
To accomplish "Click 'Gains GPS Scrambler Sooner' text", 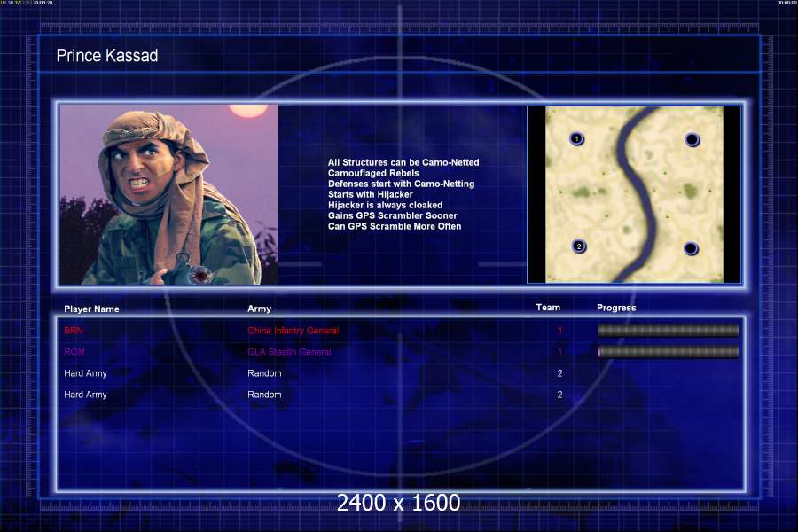I will 393,215.
